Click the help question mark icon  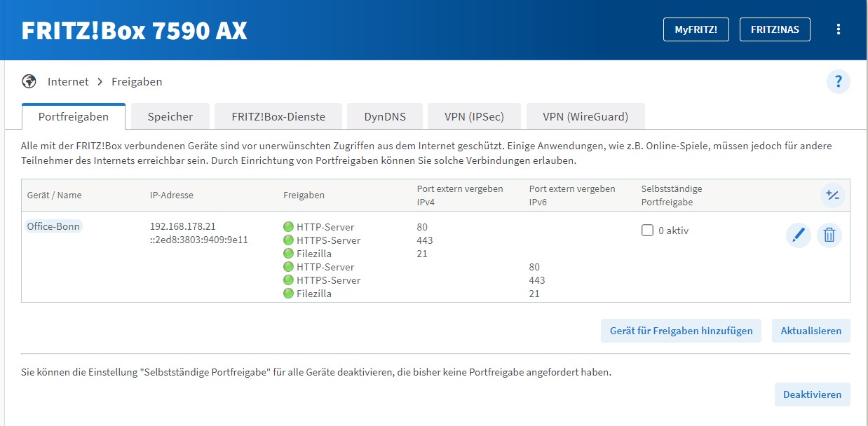[838, 82]
